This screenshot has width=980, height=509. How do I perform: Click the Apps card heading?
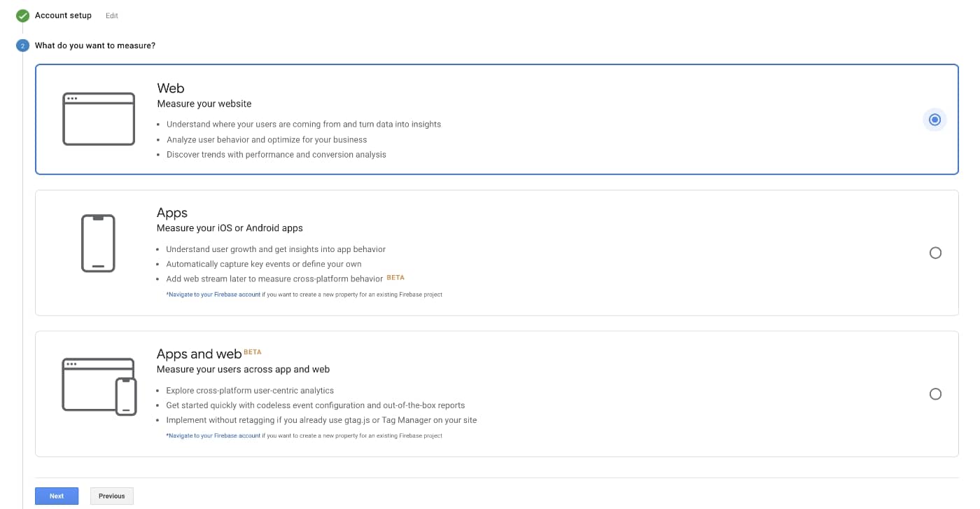pyautogui.click(x=172, y=213)
